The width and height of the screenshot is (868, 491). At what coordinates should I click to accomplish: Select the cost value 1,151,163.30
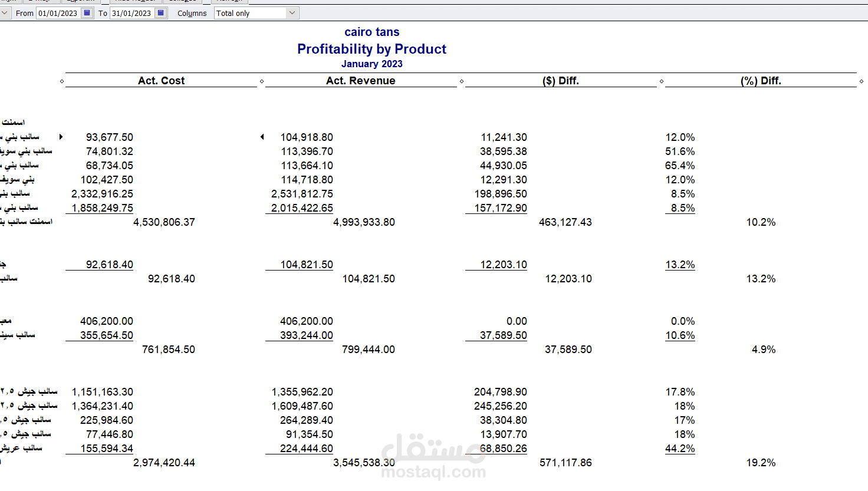tap(103, 392)
